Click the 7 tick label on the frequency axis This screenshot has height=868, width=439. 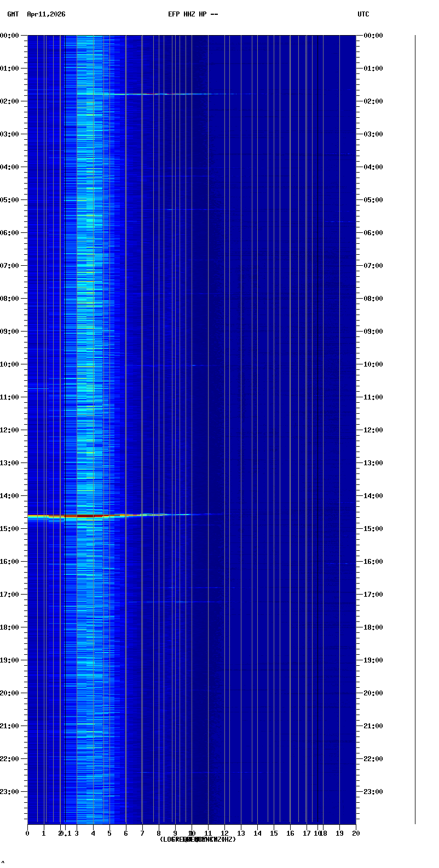[142, 833]
